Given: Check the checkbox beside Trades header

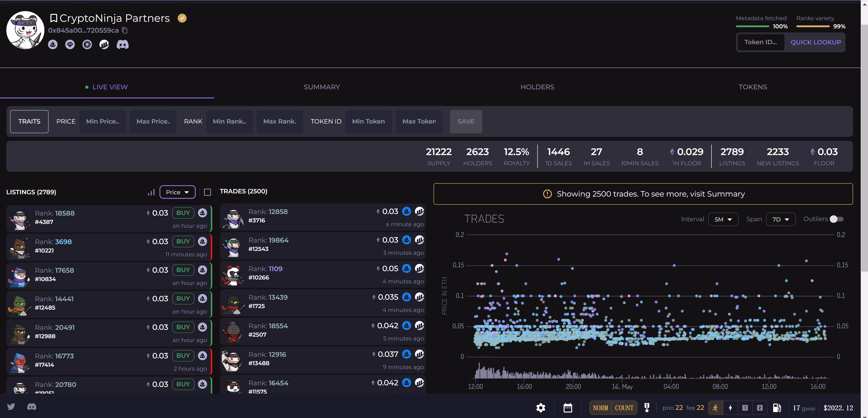Looking at the screenshot, I should click(207, 192).
